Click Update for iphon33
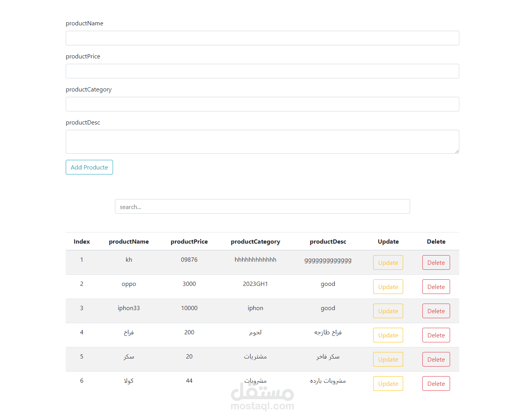Viewport: 525px width, 420px height. [388, 311]
